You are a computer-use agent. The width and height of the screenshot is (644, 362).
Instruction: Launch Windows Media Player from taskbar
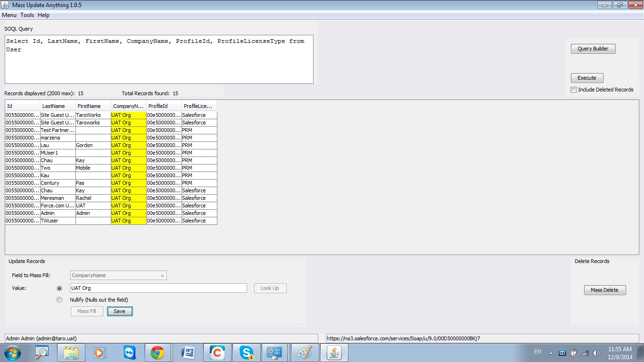tap(99, 353)
